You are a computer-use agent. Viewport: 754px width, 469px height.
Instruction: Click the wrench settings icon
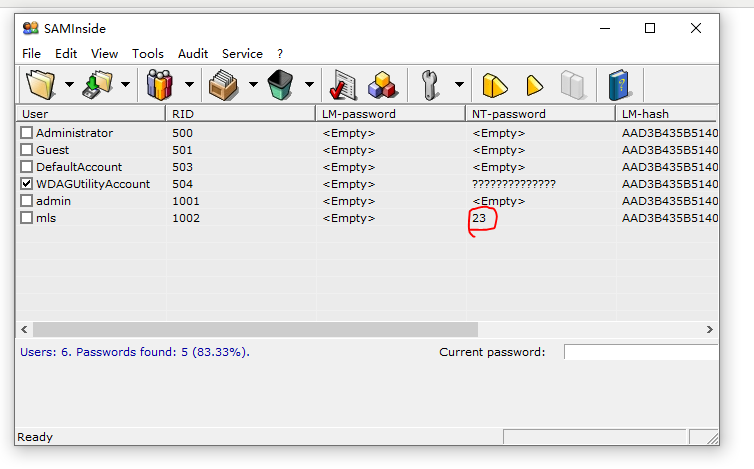click(430, 85)
